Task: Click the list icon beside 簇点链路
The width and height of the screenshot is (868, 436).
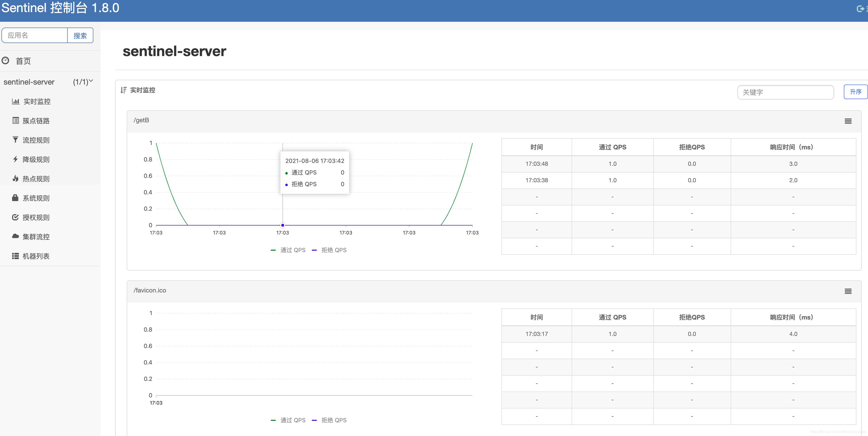Action: [15, 121]
